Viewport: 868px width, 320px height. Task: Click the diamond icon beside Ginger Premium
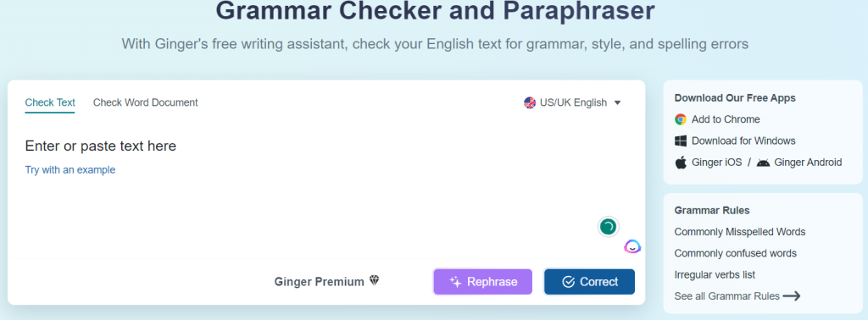pos(374,281)
